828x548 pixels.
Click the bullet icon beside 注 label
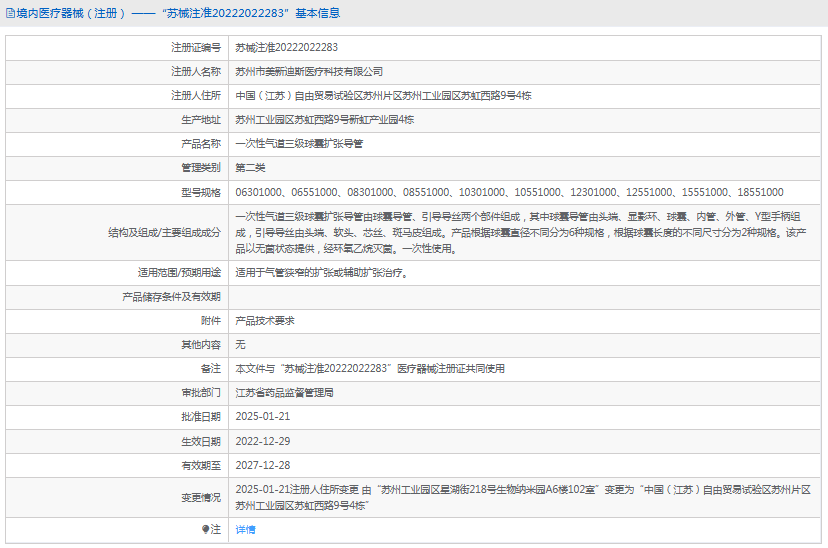pyautogui.click(x=205, y=529)
